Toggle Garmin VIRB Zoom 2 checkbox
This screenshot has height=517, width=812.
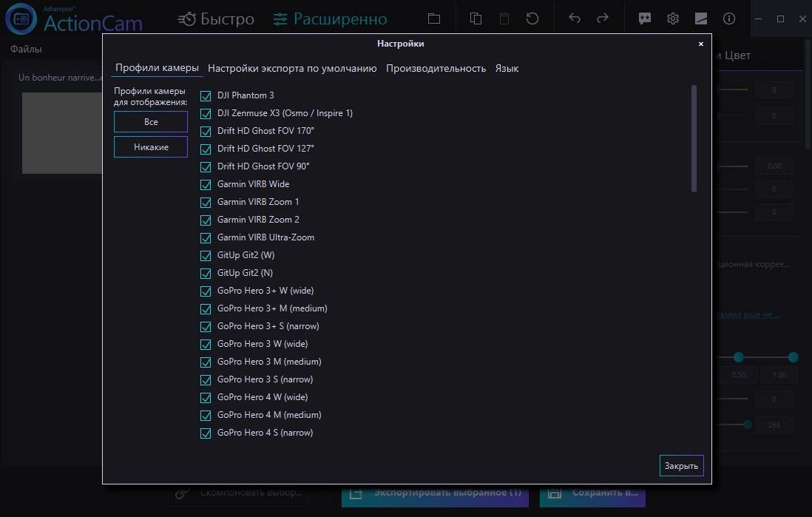pos(206,220)
